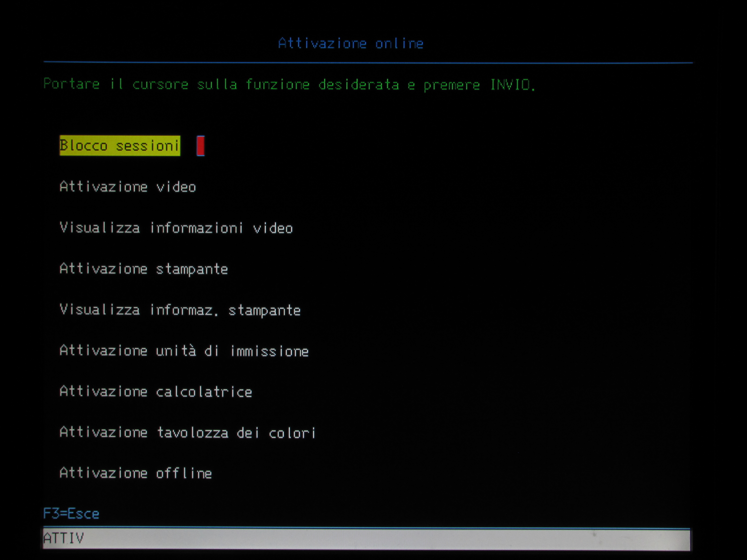Click the Portare il cursore instruction text
Image resolution: width=747 pixels, height=560 pixels.
[x=289, y=84]
